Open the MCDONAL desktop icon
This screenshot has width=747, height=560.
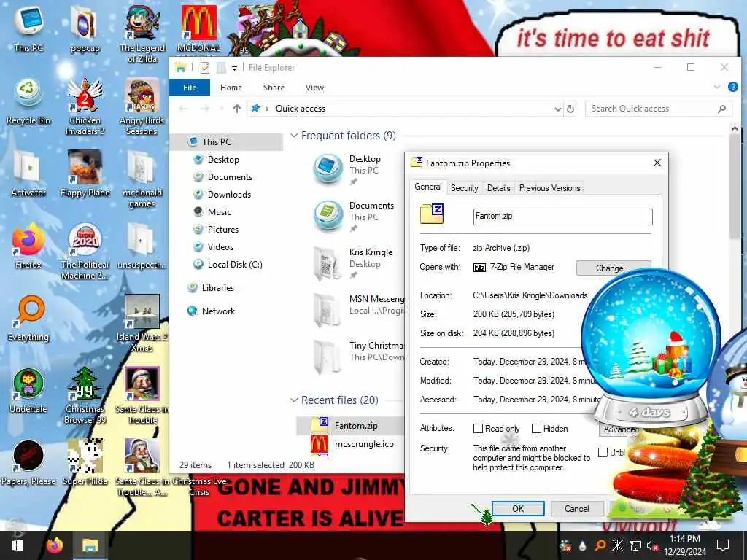click(x=198, y=28)
